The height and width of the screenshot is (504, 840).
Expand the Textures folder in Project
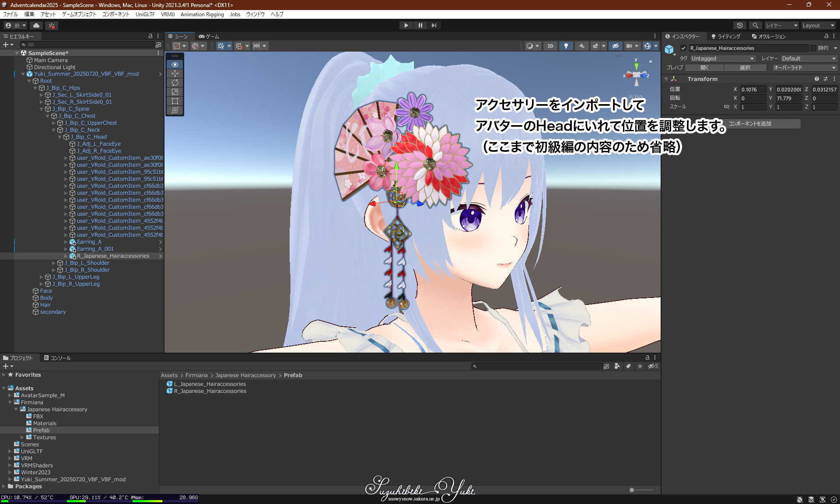tap(22, 437)
